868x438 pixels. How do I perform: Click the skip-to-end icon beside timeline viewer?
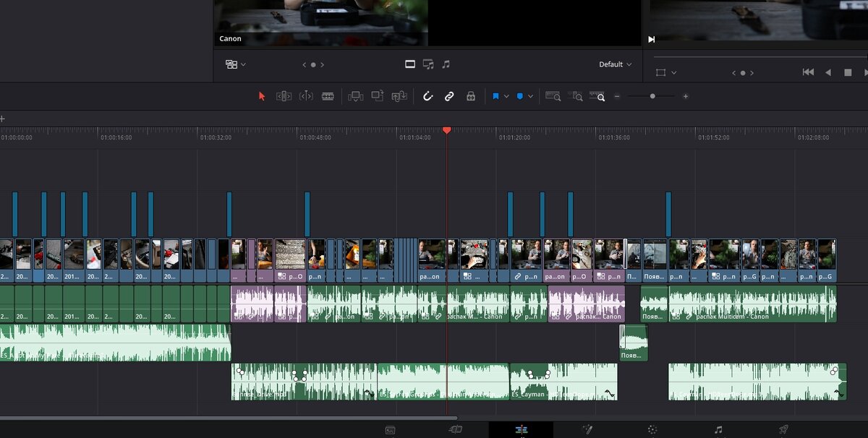coord(651,39)
